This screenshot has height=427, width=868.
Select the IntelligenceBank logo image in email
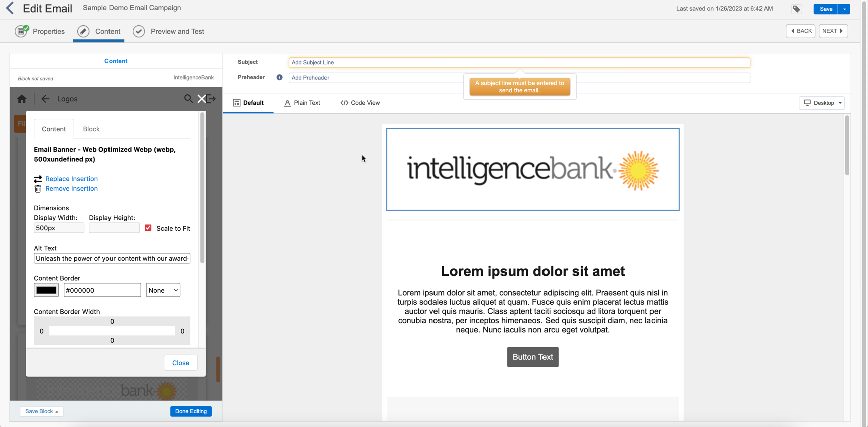[x=533, y=169]
